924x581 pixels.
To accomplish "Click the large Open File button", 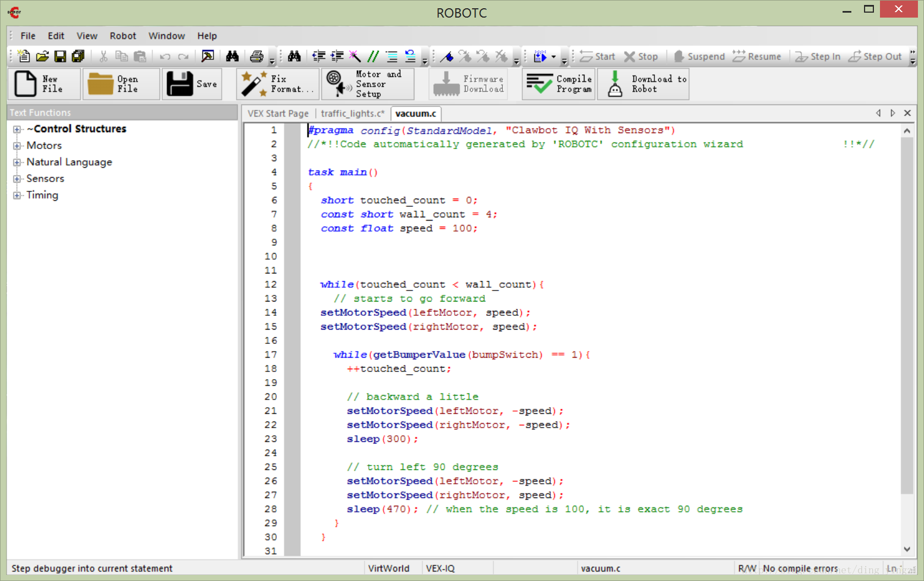I will pos(121,84).
